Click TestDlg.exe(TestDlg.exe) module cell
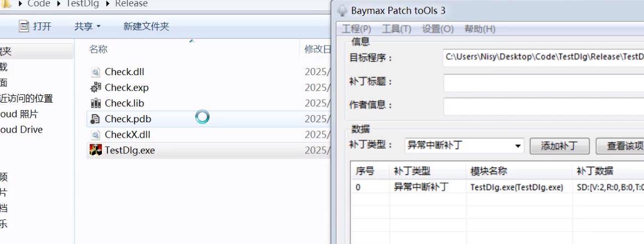Viewport: 644px width, 244px height. click(517, 187)
